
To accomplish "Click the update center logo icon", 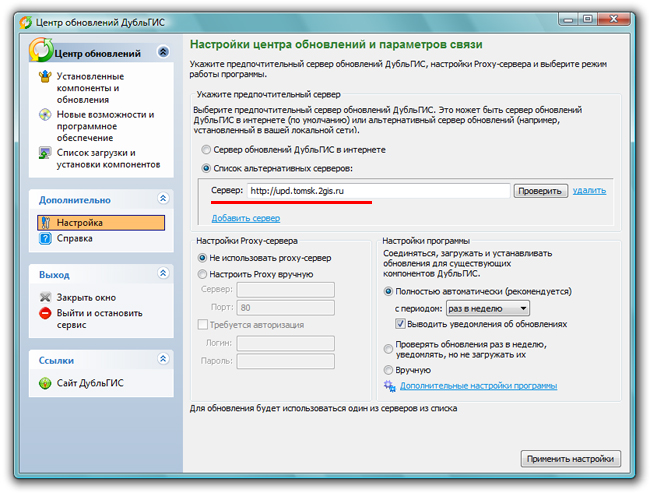I will point(41,50).
